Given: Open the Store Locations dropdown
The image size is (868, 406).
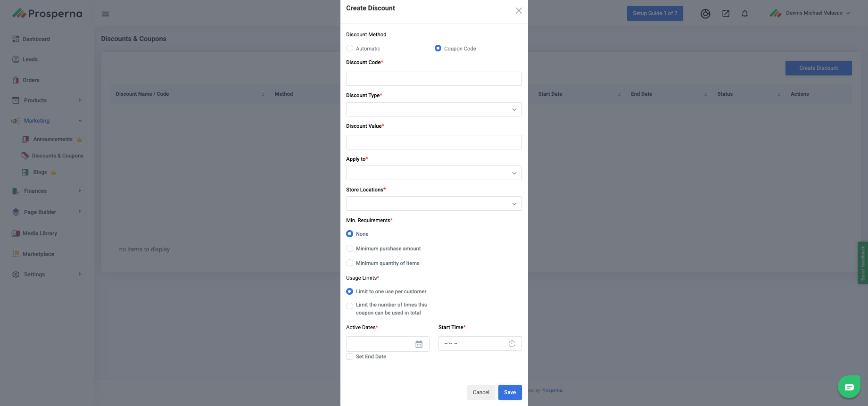Looking at the screenshot, I should tap(434, 204).
